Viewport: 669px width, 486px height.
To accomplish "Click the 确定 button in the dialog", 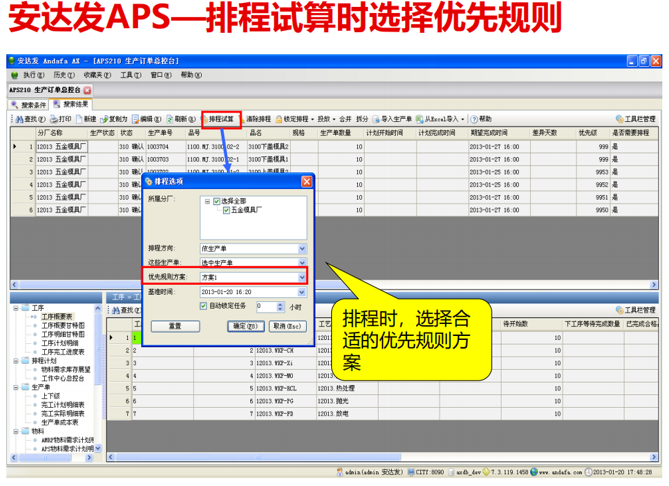I will [x=246, y=326].
